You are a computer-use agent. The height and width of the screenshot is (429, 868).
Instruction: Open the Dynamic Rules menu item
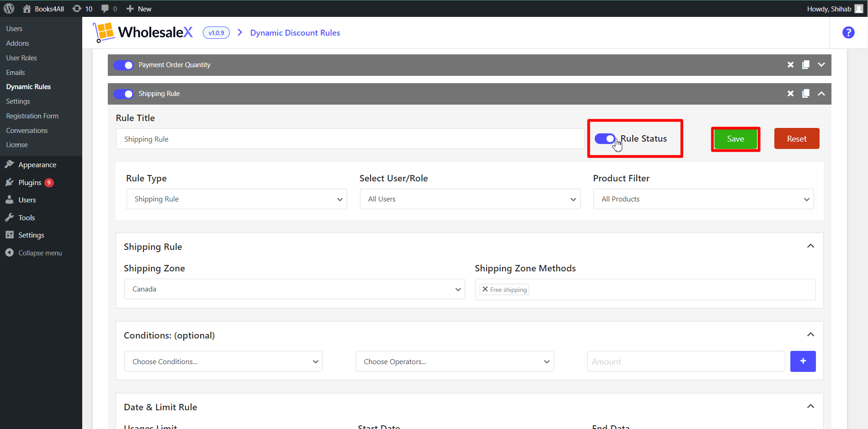(x=28, y=87)
